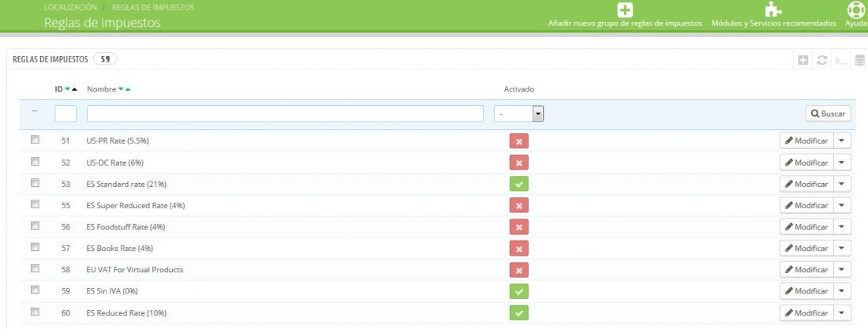
Task: Expand actions arrow for US-PR Rate row
Action: (842, 140)
